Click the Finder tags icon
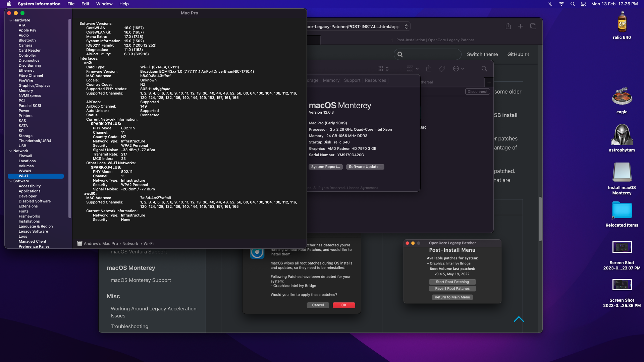 point(442,69)
